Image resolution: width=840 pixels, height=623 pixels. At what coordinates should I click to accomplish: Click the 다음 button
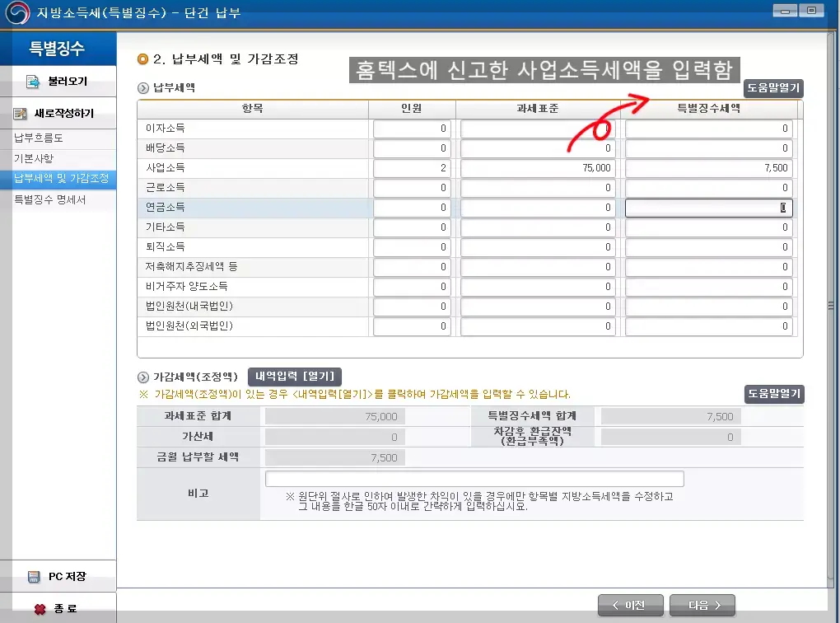tap(702, 604)
